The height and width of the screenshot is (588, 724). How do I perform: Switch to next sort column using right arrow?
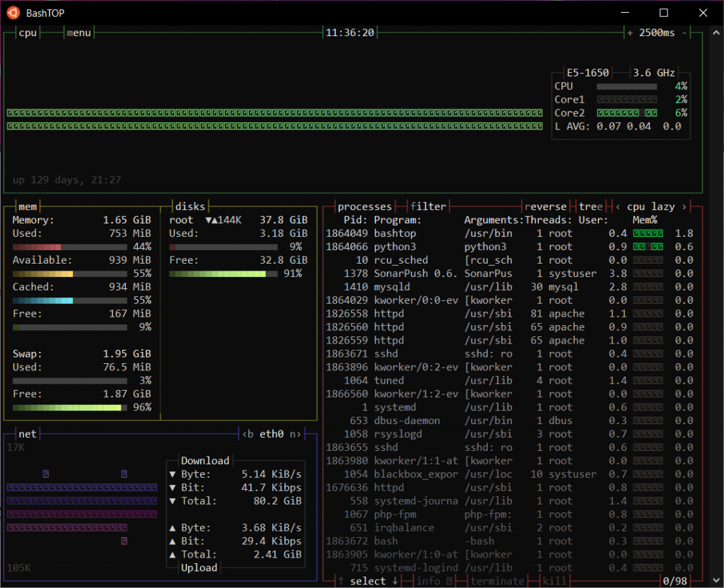684,206
